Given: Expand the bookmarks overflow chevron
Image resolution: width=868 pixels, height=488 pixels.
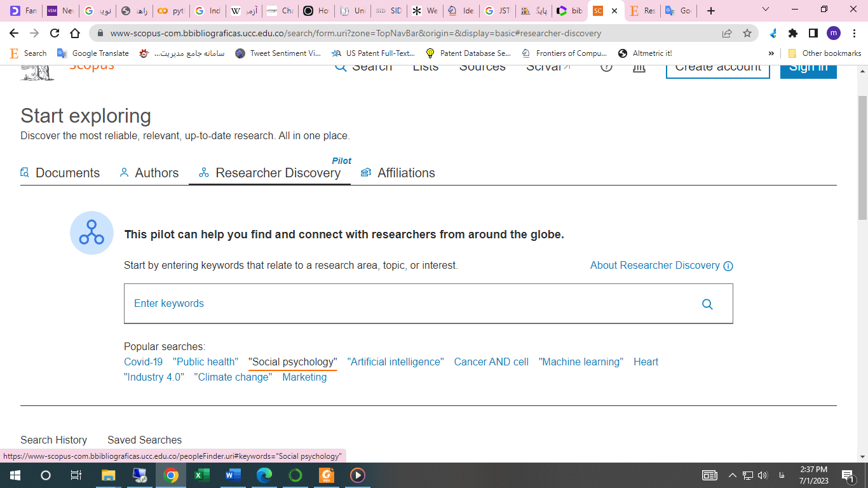Looking at the screenshot, I should click(771, 53).
